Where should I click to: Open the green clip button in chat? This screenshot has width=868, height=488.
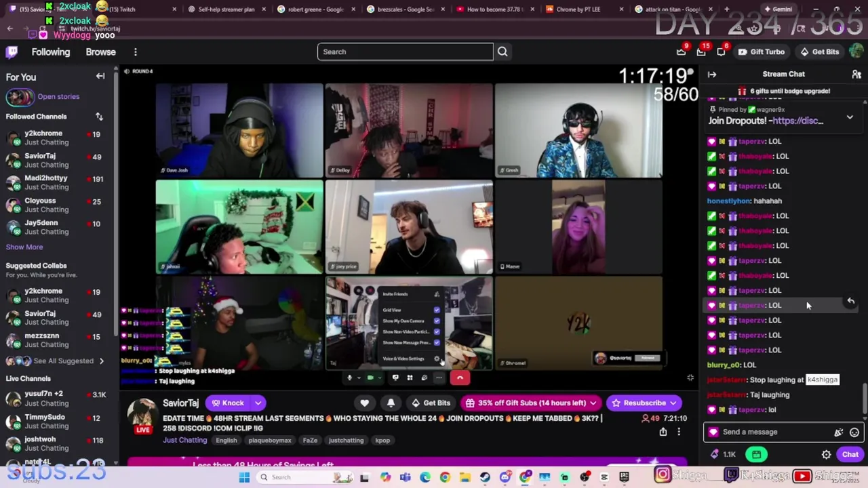pyautogui.click(x=757, y=455)
